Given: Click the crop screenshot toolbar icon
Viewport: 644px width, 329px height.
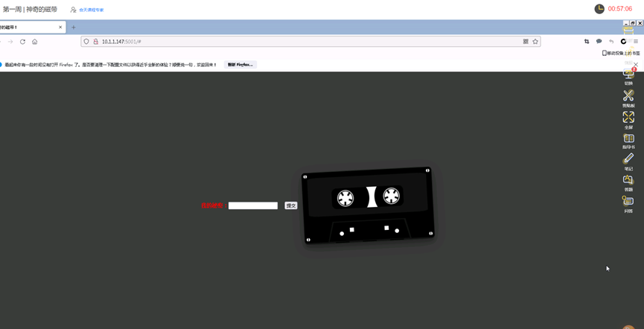Looking at the screenshot, I should point(587,42).
